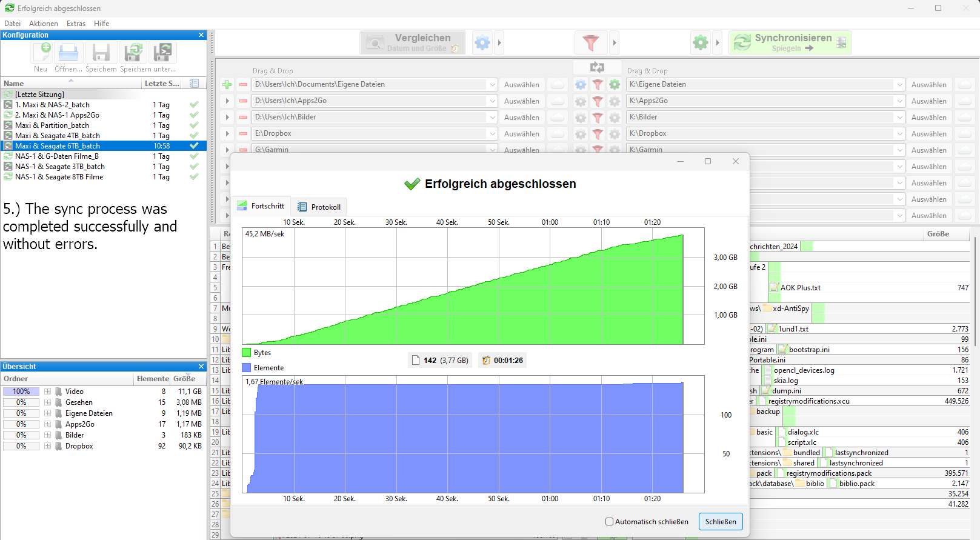The height and width of the screenshot is (540, 980).
Task: Swap sides with the arrows icon
Action: [597, 67]
